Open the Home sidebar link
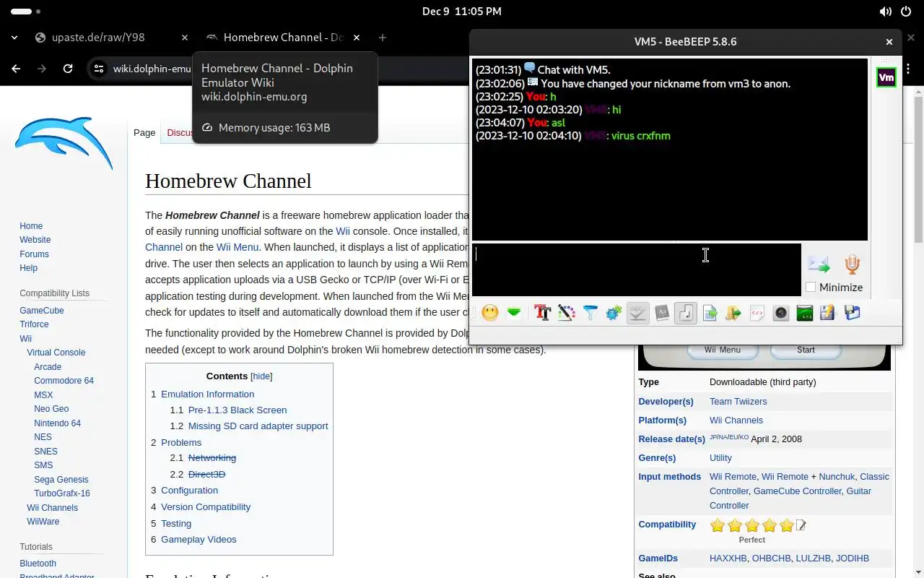Viewport: 924px width, 578px height. click(31, 226)
